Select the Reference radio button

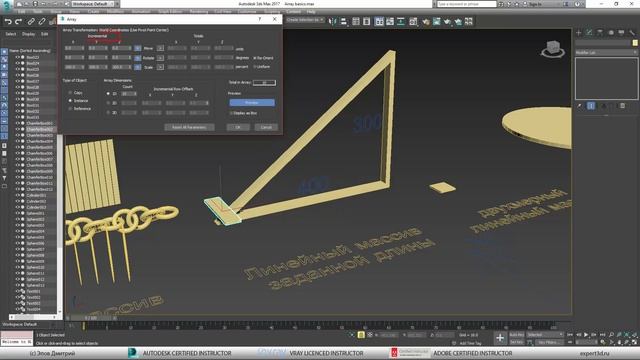coord(70,109)
